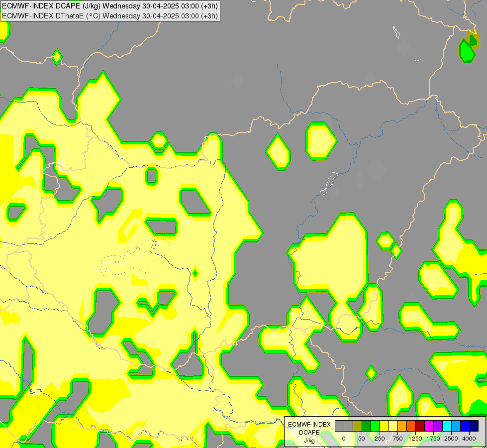Click "ECMWF-INDEX" text in the legend box
Screen dimensions: 487x448
coord(309,425)
